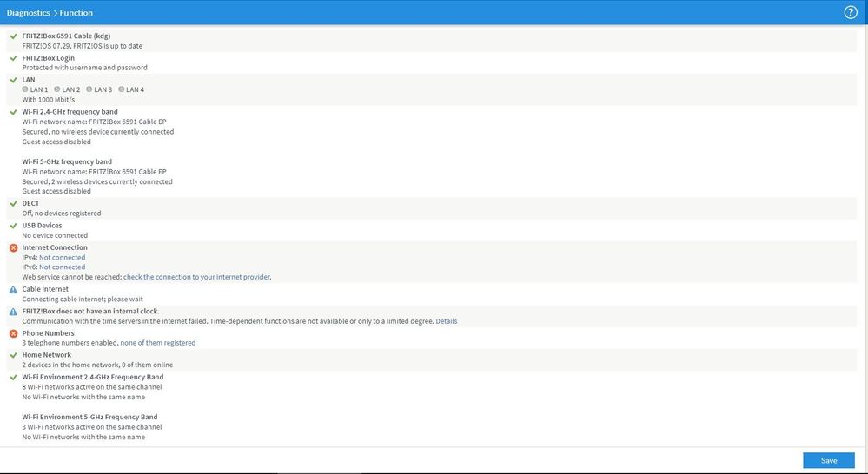Select Function in the breadcrumb

(x=76, y=13)
